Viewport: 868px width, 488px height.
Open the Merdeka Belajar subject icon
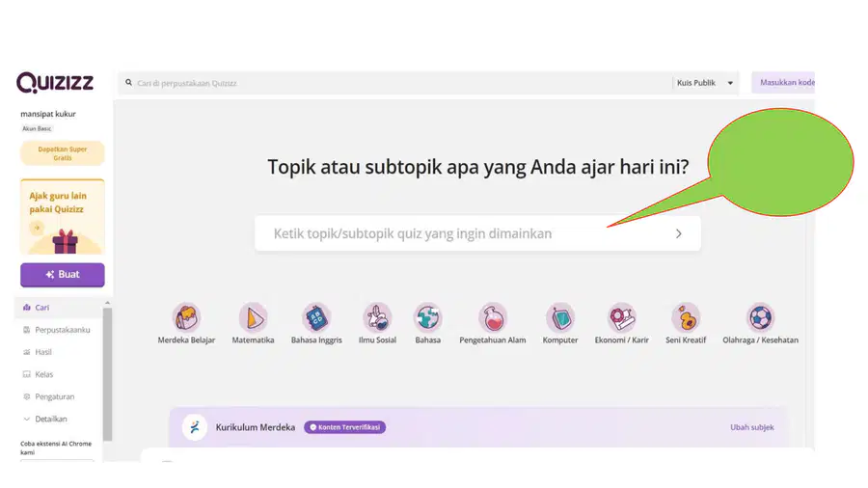(x=186, y=317)
